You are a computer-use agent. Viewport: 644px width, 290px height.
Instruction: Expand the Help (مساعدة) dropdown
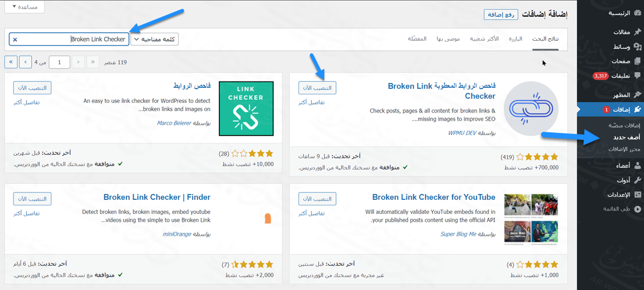pyautogui.click(x=25, y=7)
